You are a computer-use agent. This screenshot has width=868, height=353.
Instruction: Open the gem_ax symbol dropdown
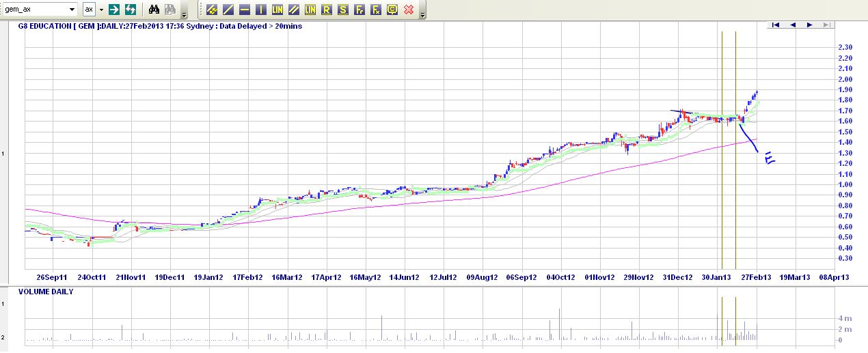(73, 10)
